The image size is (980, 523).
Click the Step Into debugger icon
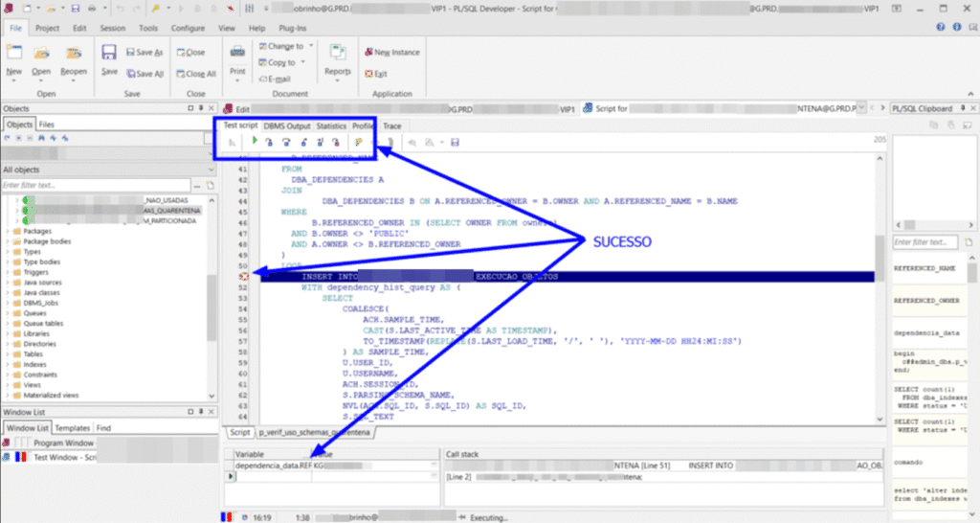click(x=272, y=143)
